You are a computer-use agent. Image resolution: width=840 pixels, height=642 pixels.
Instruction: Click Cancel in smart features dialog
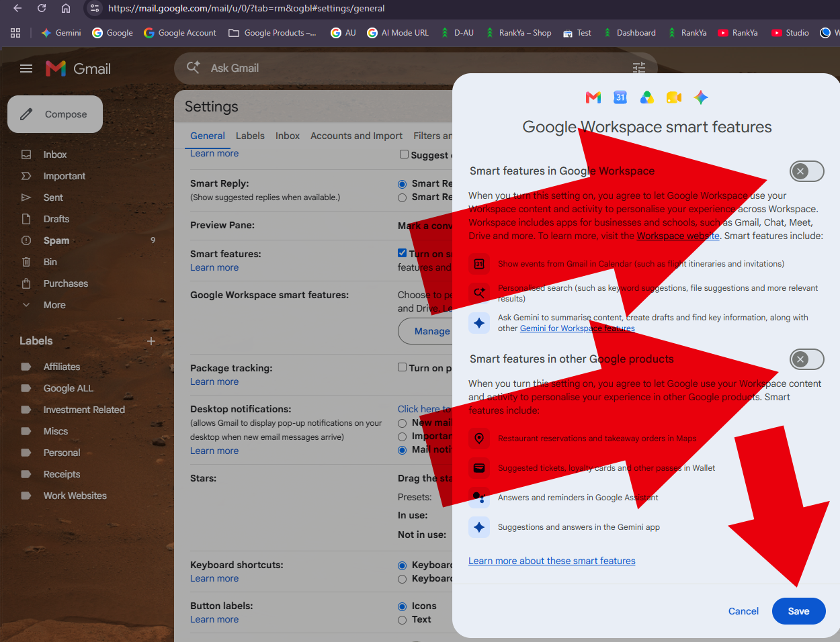point(743,611)
